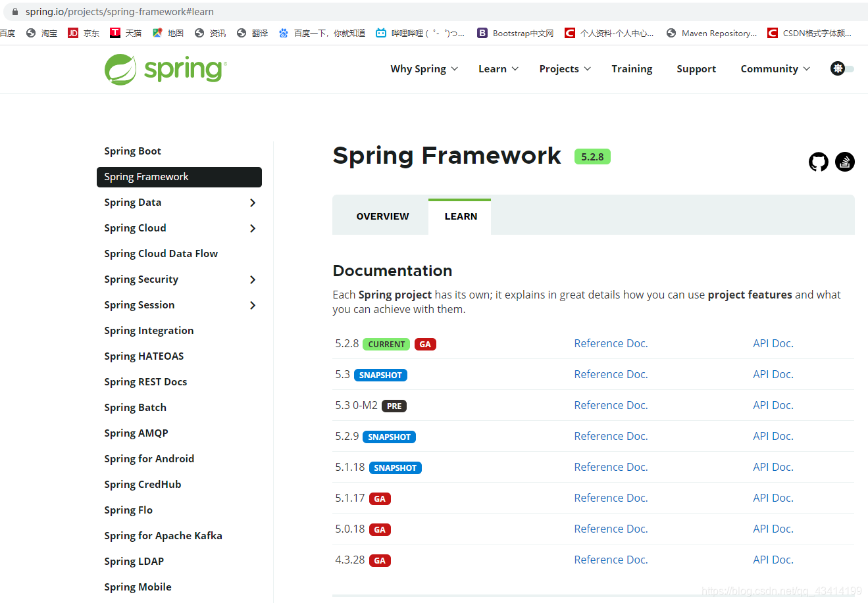Open Reference Doc. for 5.1.18

611,467
